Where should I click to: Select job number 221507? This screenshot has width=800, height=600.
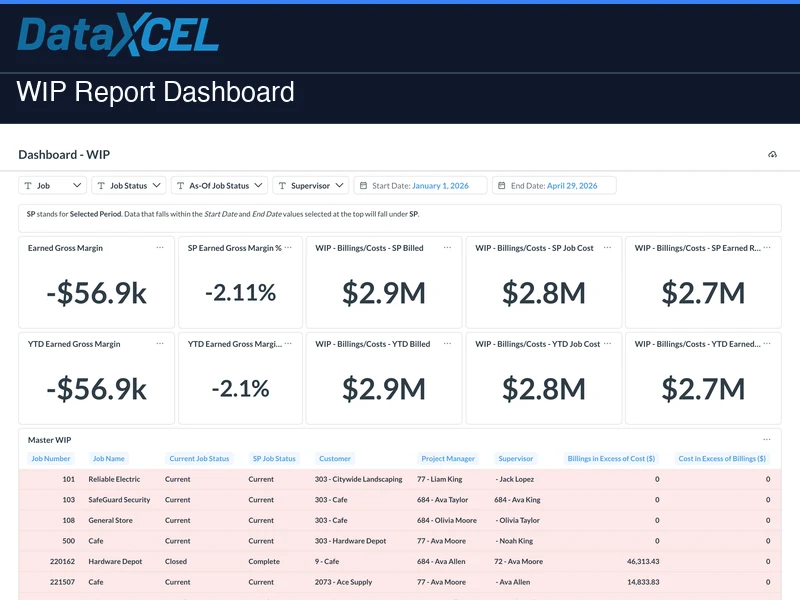pos(62,582)
